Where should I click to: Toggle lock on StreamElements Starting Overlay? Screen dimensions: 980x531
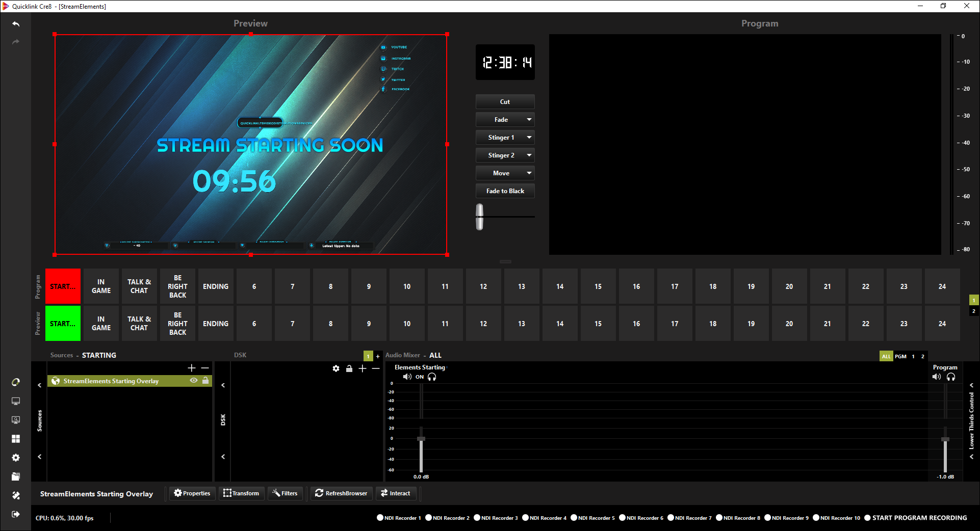[205, 381]
